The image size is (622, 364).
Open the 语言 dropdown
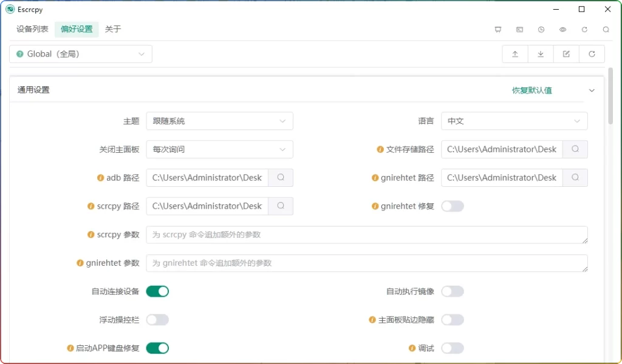(514, 121)
